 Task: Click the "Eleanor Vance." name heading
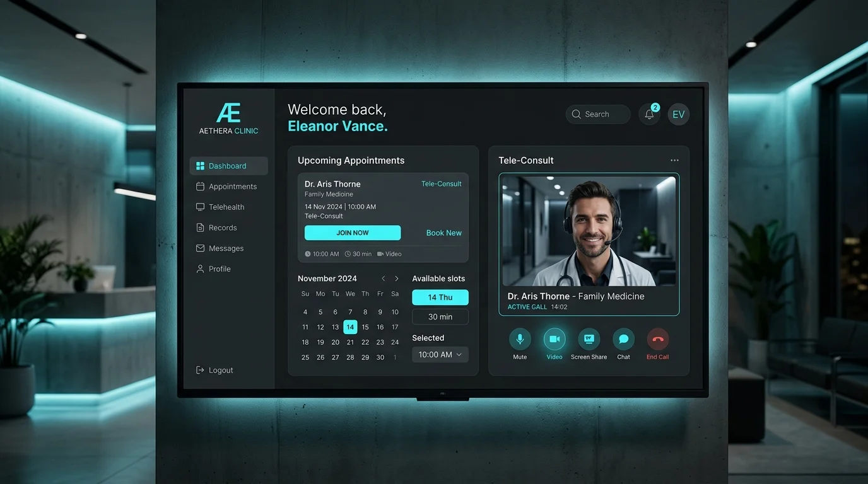tap(337, 127)
